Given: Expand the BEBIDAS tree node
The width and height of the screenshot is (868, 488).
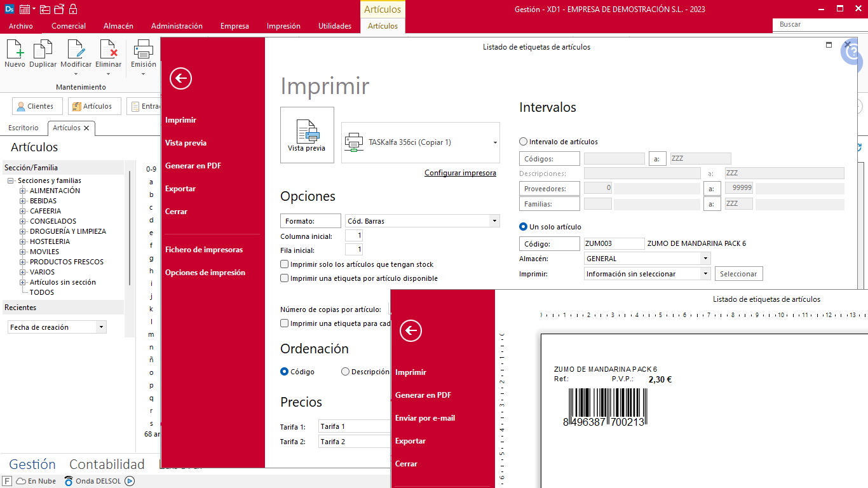Looking at the screenshot, I should [x=23, y=201].
